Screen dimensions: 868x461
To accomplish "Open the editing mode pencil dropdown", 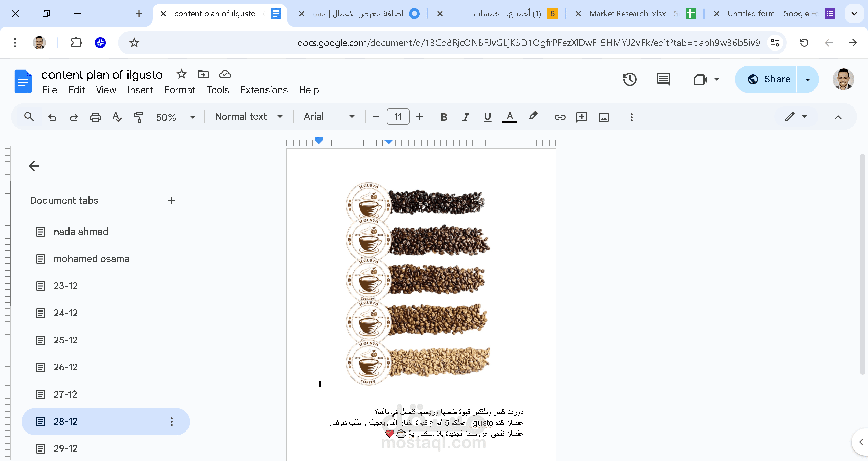I will [x=795, y=117].
